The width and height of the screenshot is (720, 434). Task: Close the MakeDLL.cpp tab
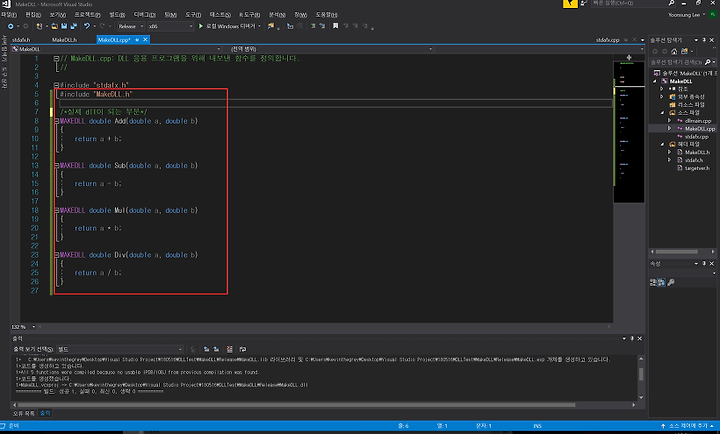click(x=145, y=40)
